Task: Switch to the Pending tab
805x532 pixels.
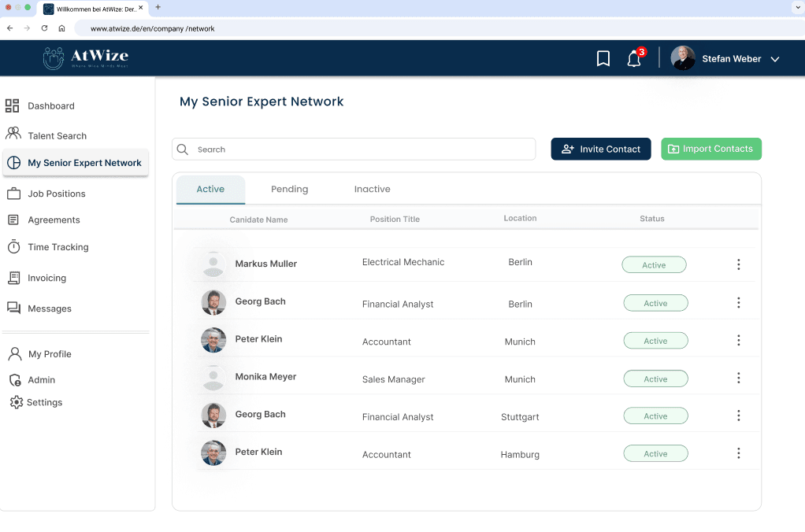Action: coord(289,189)
